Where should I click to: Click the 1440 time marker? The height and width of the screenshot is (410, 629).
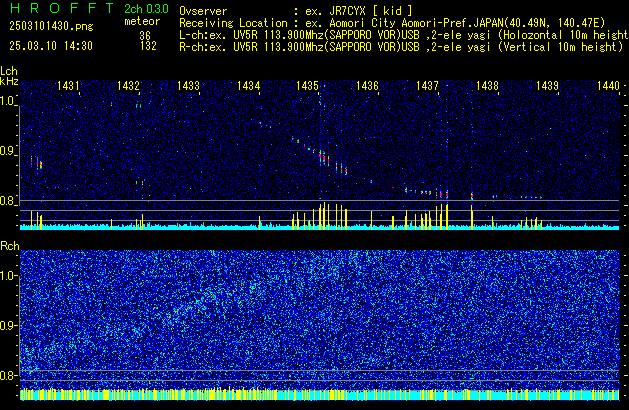pos(608,86)
